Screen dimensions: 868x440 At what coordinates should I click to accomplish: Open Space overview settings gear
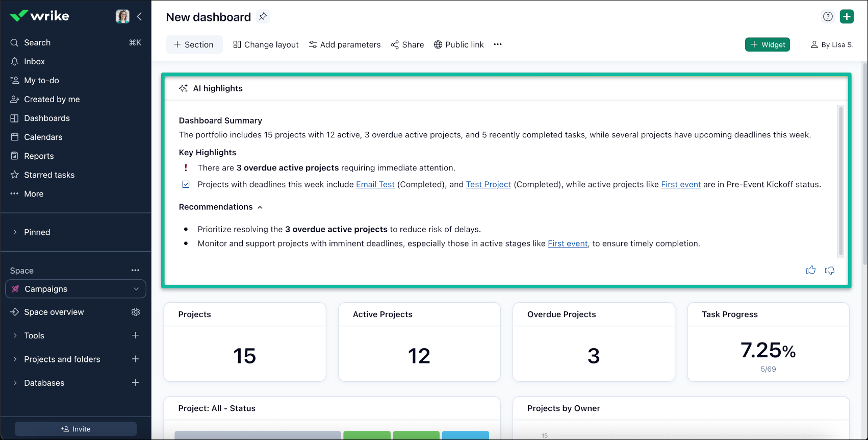(135, 312)
